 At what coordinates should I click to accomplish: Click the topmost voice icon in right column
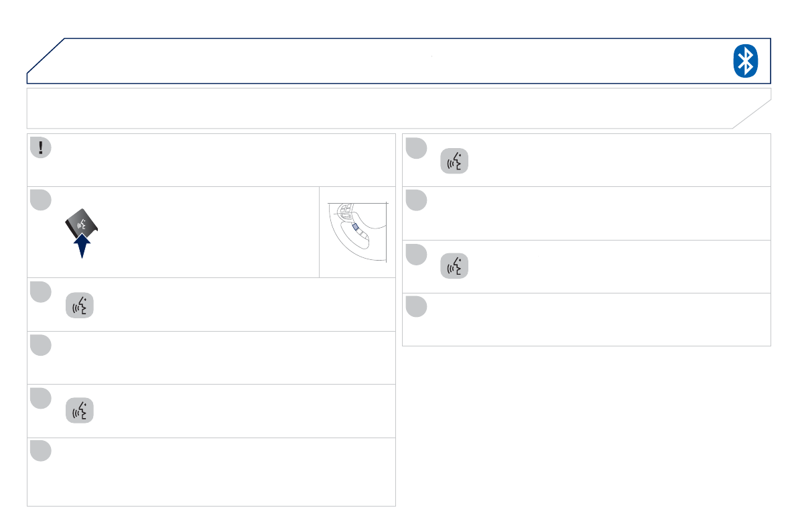454,163
